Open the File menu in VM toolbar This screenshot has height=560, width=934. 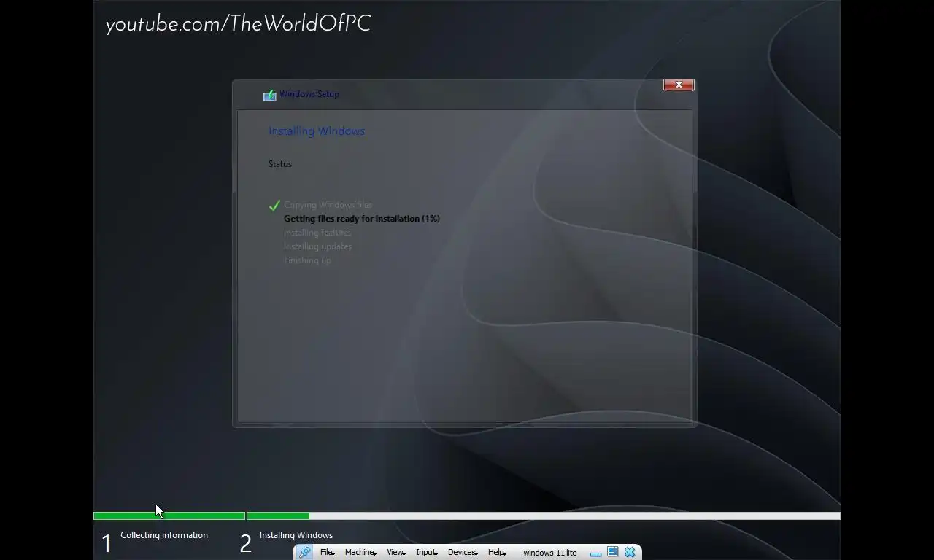(x=327, y=553)
